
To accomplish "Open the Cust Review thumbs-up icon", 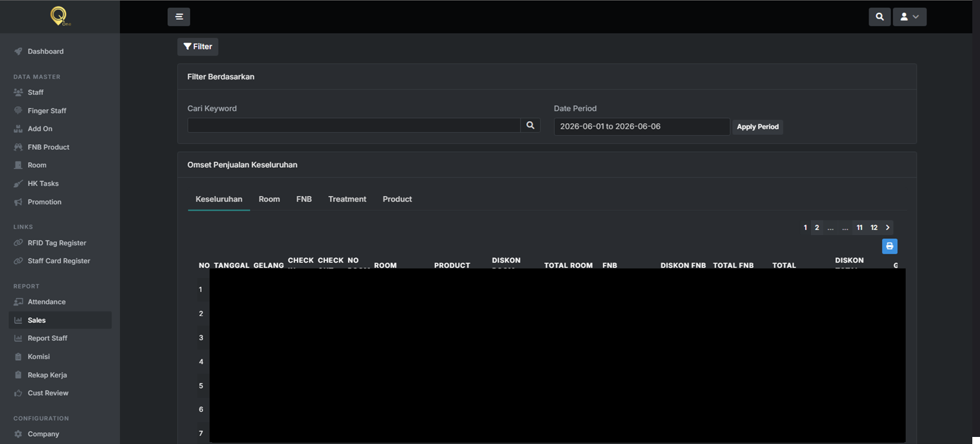I will coord(18,393).
